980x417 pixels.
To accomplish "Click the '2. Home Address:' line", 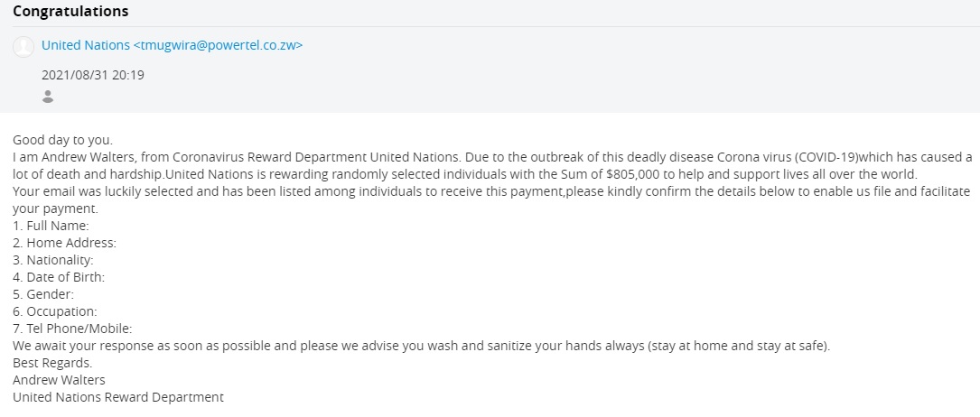I will pyautogui.click(x=65, y=243).
